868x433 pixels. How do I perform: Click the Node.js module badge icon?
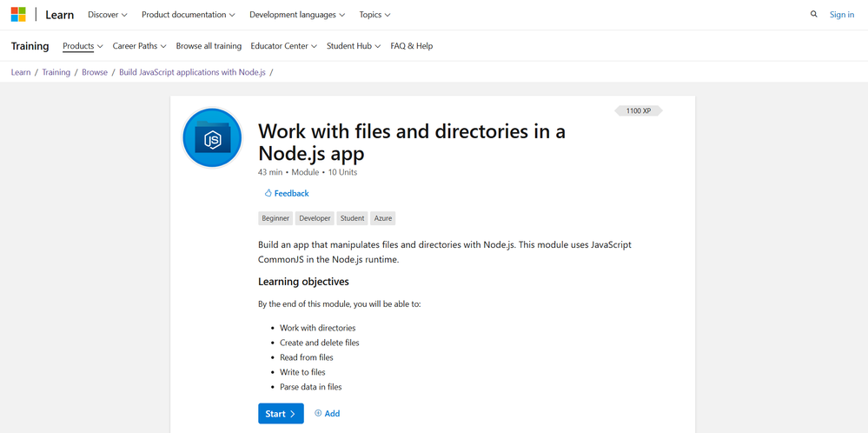pos(213,138)
